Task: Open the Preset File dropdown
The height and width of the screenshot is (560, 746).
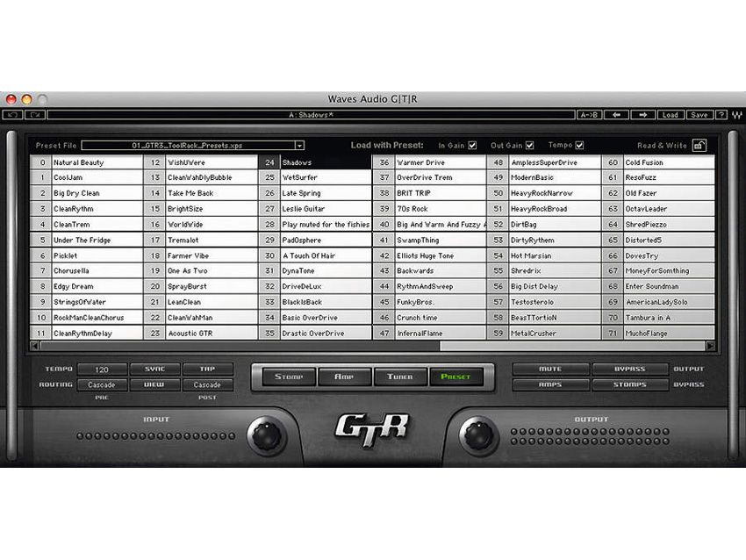Action: [x=299, y=146]
